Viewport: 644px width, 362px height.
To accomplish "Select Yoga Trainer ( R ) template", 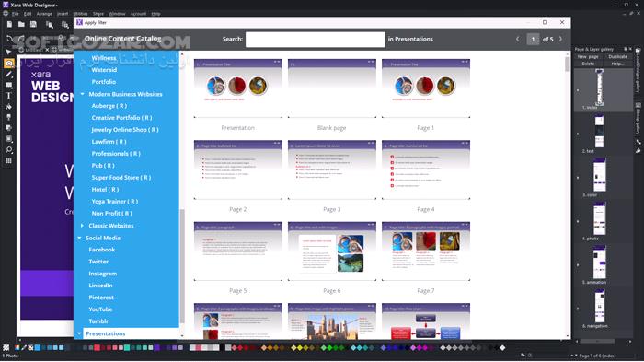I will pyautogui.click(x=115, y=201).
